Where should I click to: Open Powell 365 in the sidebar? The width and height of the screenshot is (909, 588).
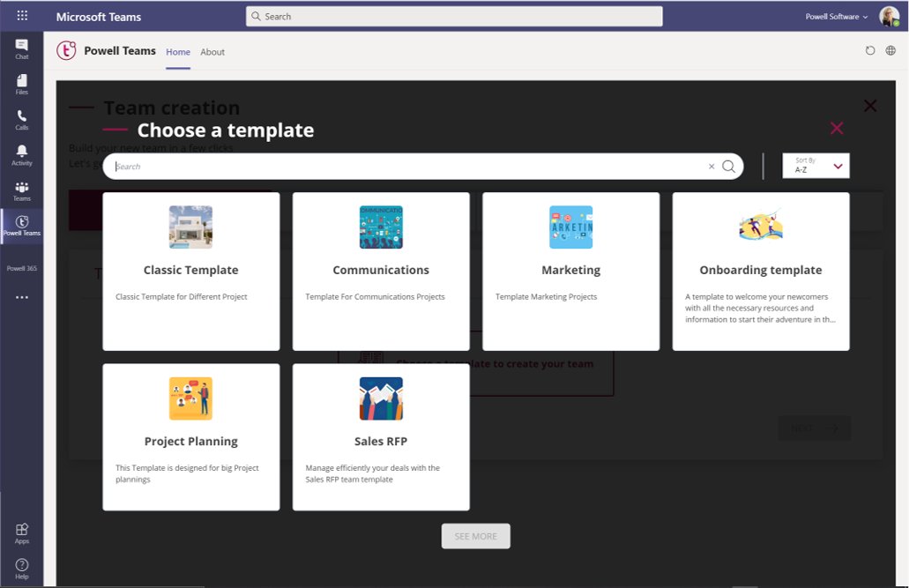[21, 268]
